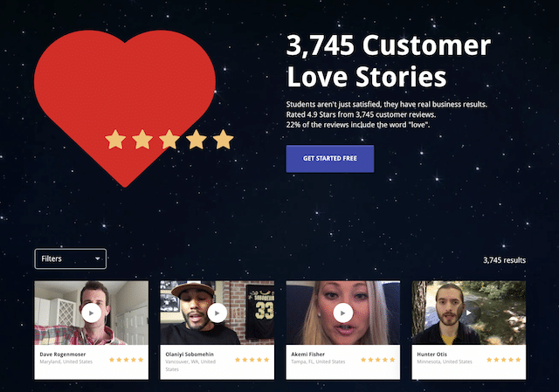The width and height of the screenshot is (559, 392).
Task: Click the 3,745 results count
Action: tap(504, 260)
